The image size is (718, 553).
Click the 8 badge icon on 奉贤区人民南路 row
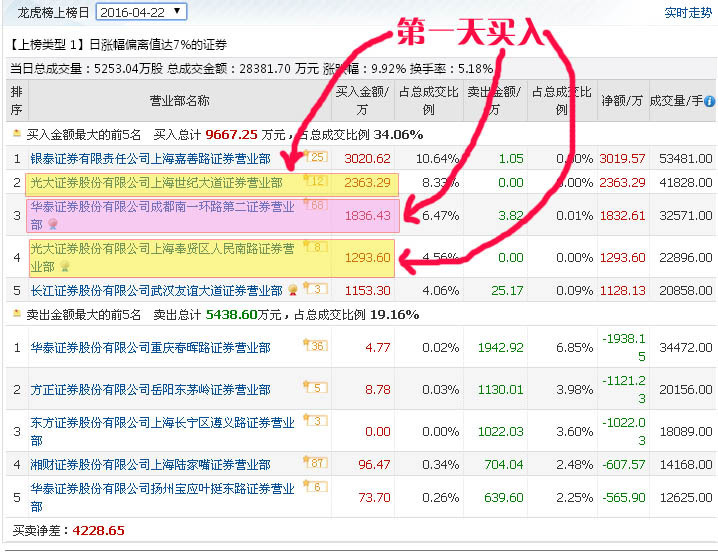coord(315,247)
